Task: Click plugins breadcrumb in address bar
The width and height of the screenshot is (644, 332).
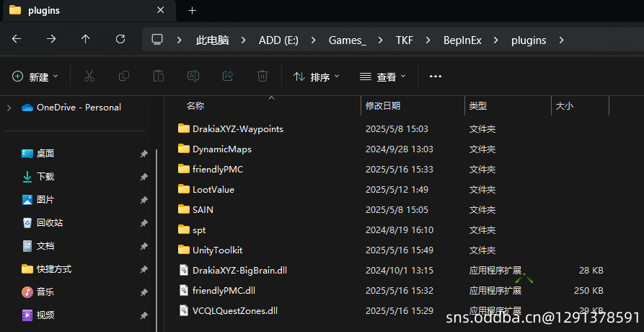Action: (x=529, y=40)
